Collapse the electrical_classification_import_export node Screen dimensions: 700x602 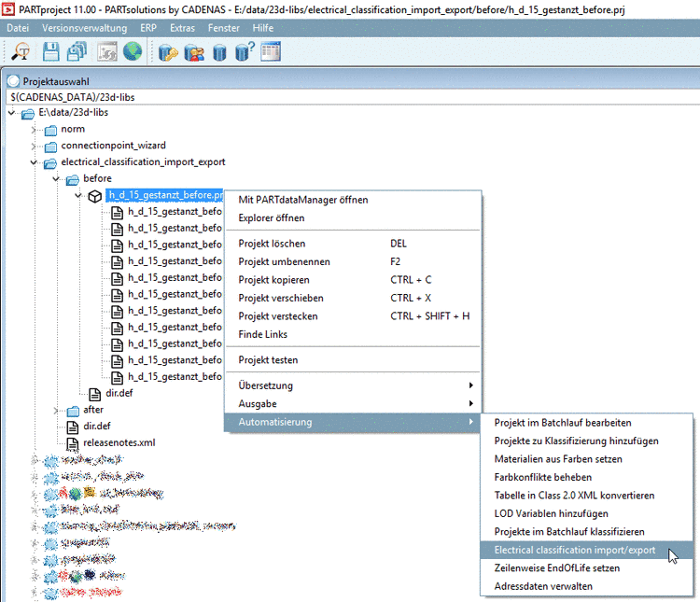click(34, 162)
